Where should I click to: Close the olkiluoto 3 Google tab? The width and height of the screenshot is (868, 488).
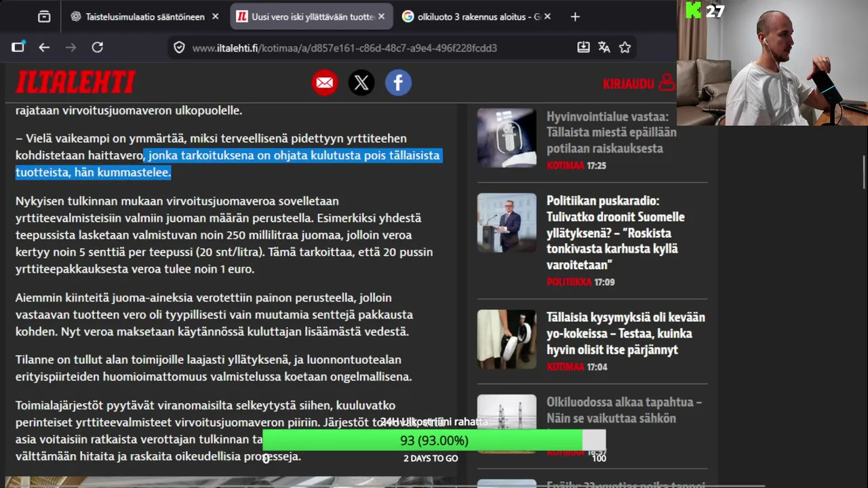coord(547,16)
